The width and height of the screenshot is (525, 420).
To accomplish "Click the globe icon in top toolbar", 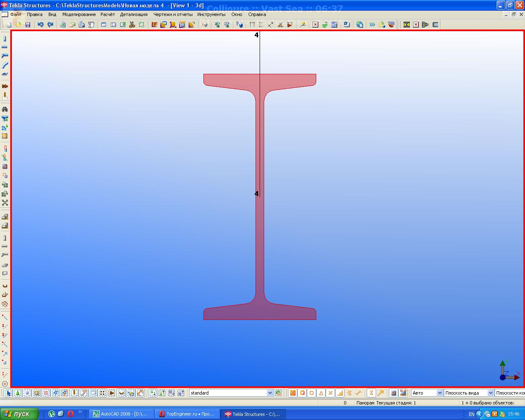I will (x=360, y=25).
